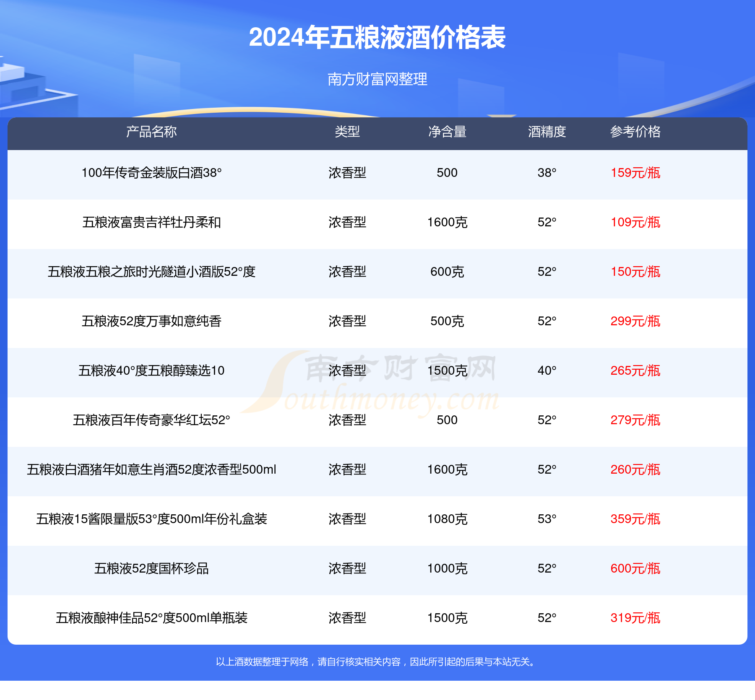The width and height of the screenshot is (755, 700).
Task: Click the subtitle 南方财富网整理
Action: 377,79
